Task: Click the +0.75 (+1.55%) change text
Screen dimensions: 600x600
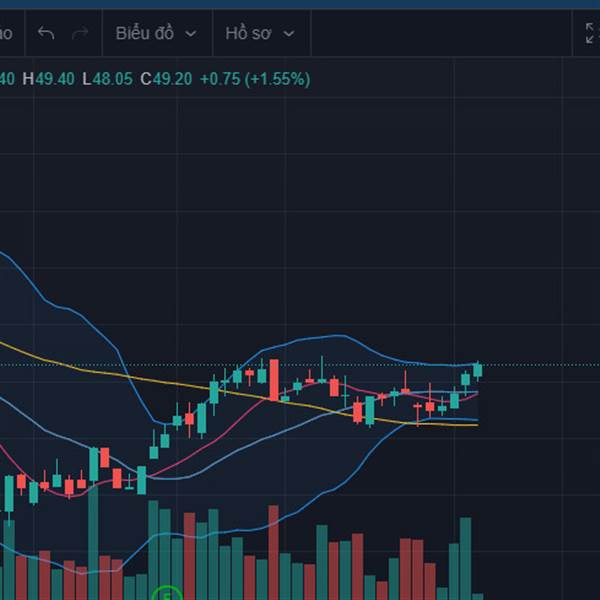Action: (255, 79)
